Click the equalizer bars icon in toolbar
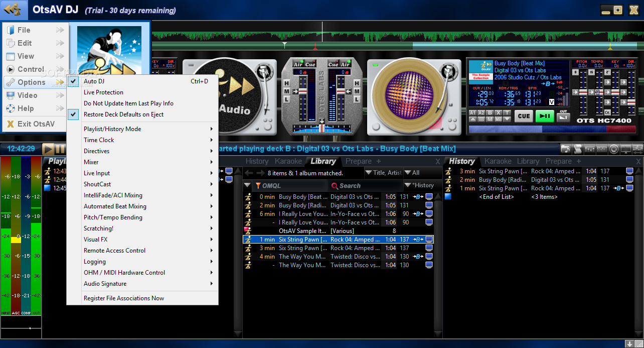 (601, 149)
